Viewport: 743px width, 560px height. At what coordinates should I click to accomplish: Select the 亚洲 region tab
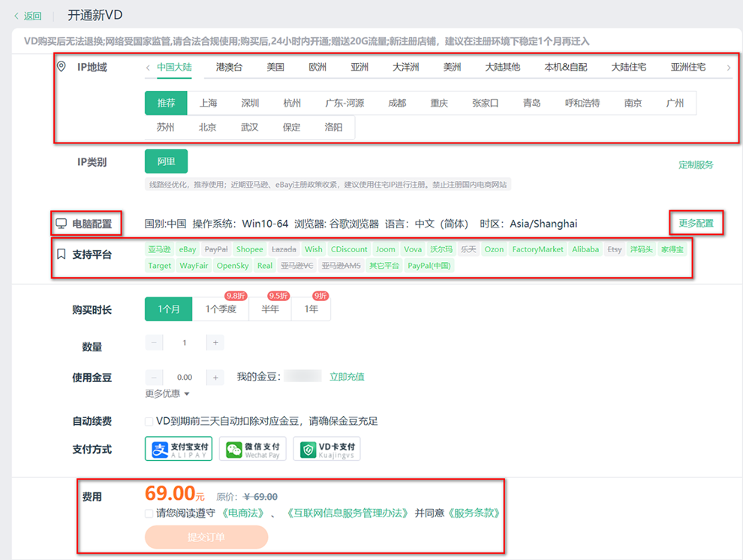pos(359,68)
